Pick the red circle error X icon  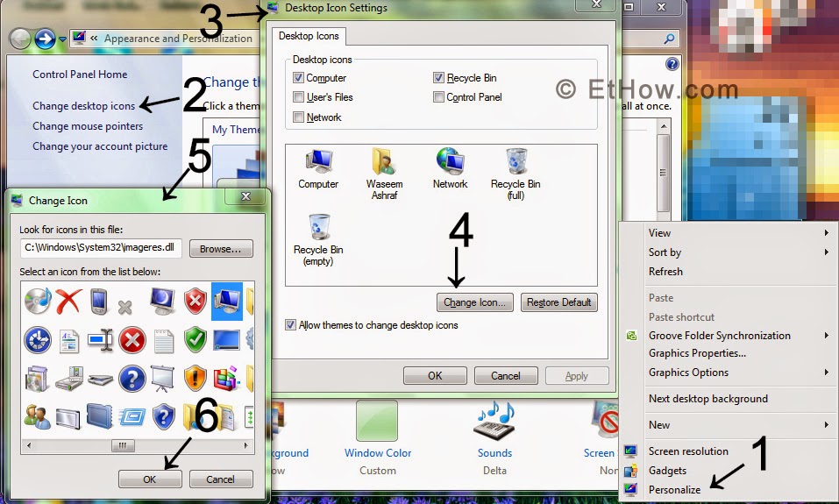coord(132,340)
